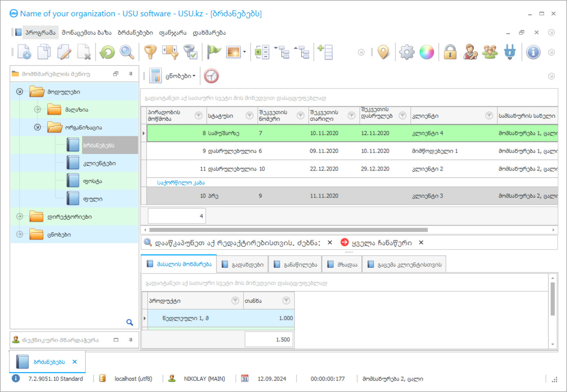Image resolution: width=567 pixels, height=392 pixels.
Task: Switch to განაწილება tab
Action: 295,264
